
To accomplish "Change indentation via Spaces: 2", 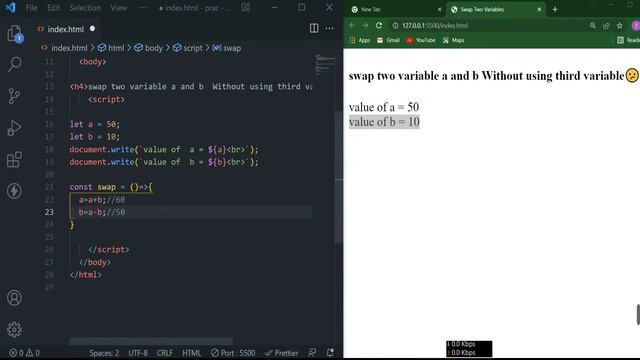I will (x=104, y=353).
